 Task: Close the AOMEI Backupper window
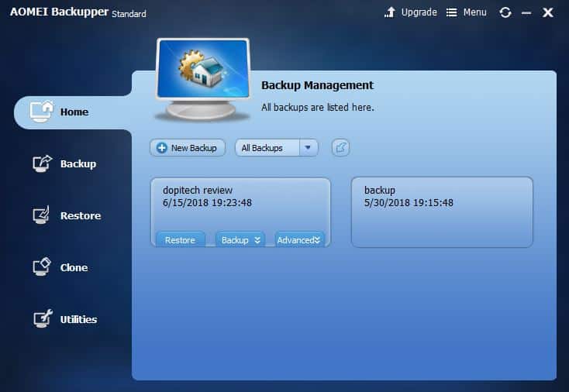[x=547, y=12]
